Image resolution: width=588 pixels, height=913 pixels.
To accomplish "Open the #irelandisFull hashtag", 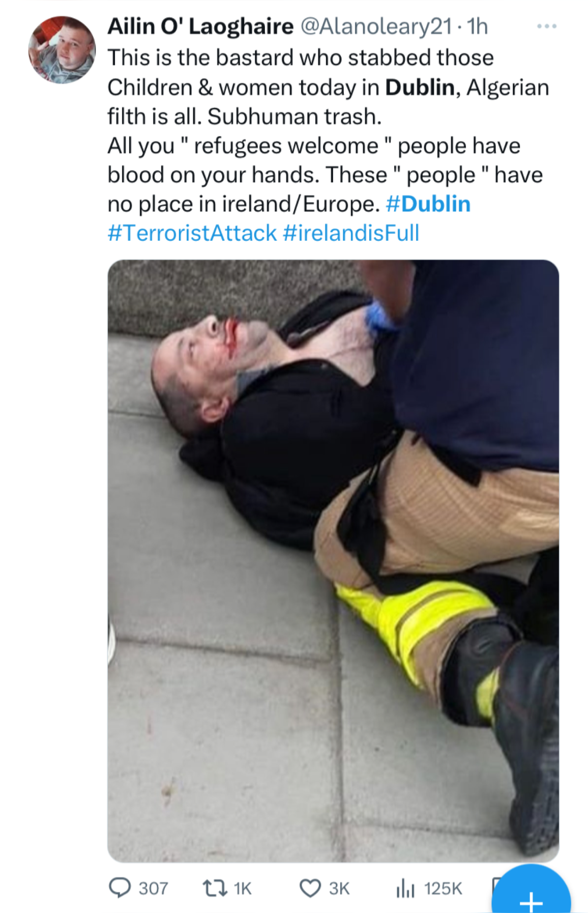I will (x=351, y=233).
